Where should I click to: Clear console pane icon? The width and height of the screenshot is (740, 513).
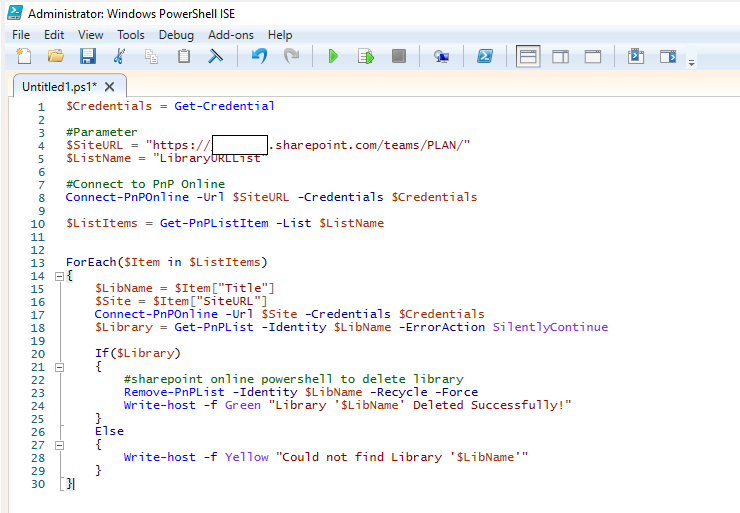(216, 56)
